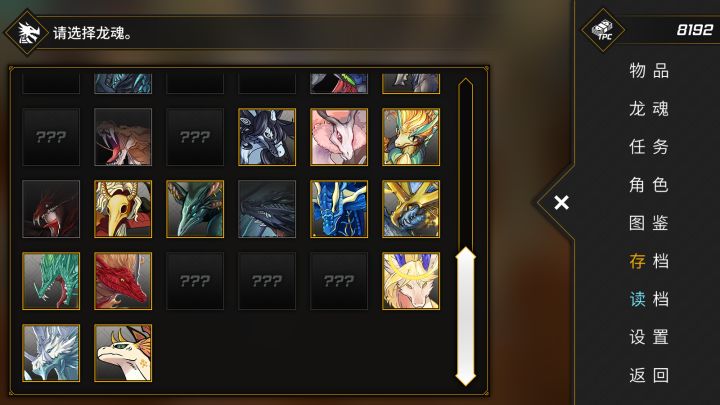Choose the dark-maned white dragon soul
Viewport: 720px width, 405px height.
click(x=267, y=137)
